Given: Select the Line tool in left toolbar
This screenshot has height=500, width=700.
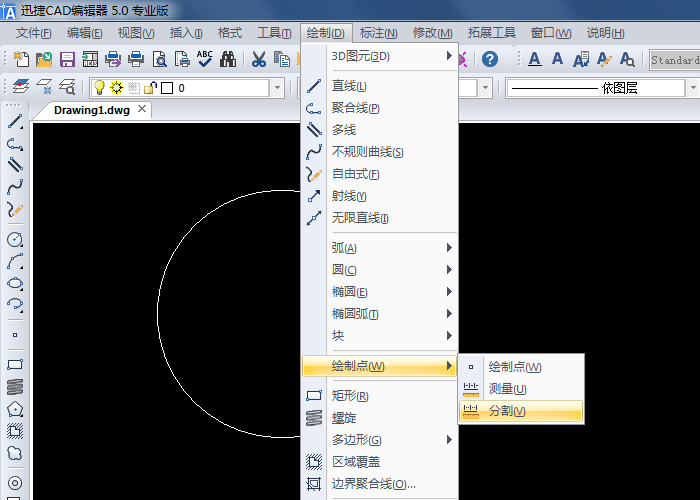Looking at the screenshot, I should [15, 122].
